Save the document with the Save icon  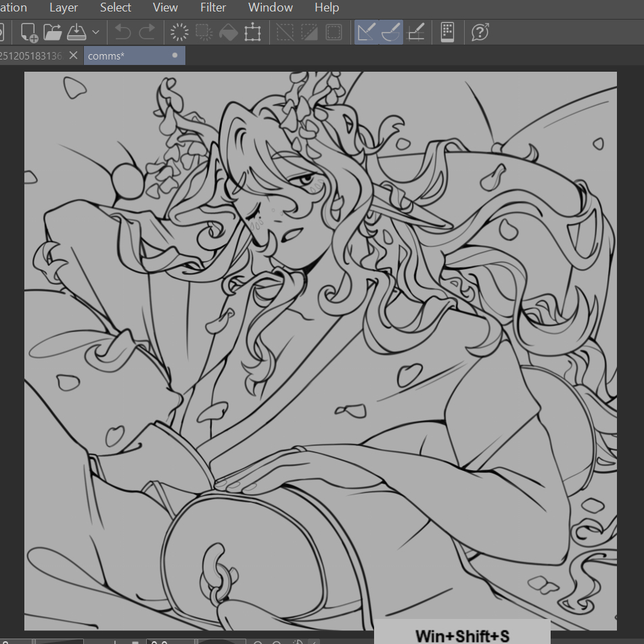click(x=76, y=32)
